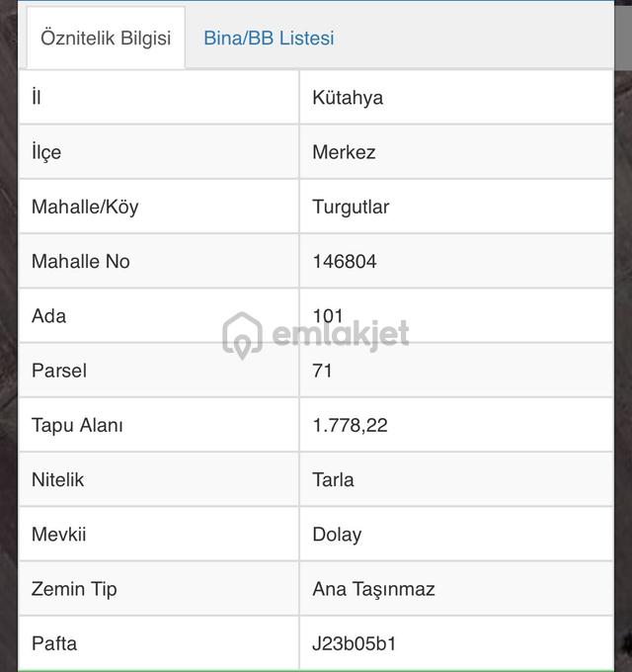The width and height of the screenshot is (632, 672).
Task: Select the Öznitelik Bilgisi tab
Action: point(106,39)
